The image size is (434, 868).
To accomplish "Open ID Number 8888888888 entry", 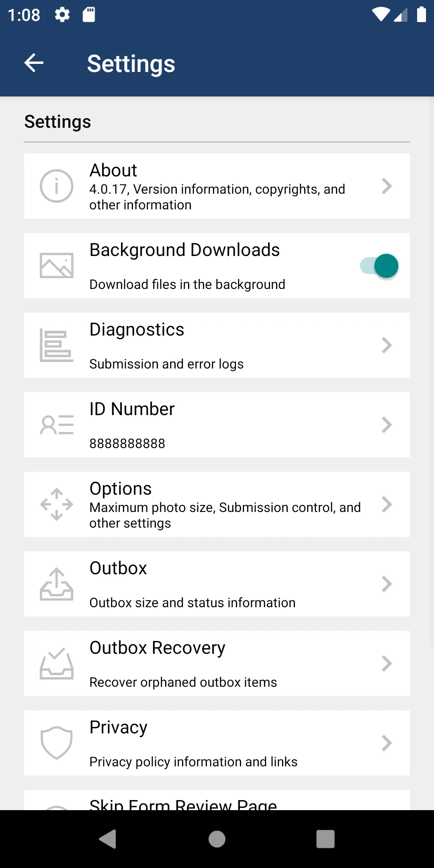I will tap(217, 425).
